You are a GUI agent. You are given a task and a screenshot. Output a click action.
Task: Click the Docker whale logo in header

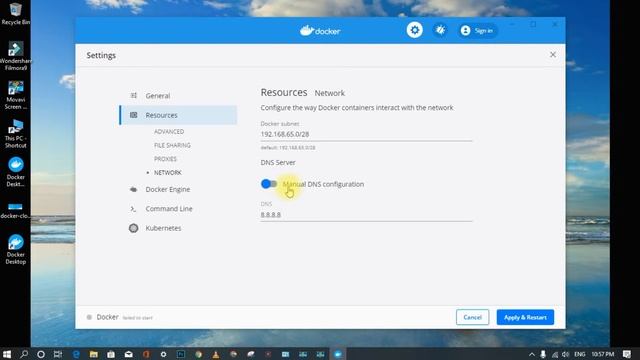320,31
